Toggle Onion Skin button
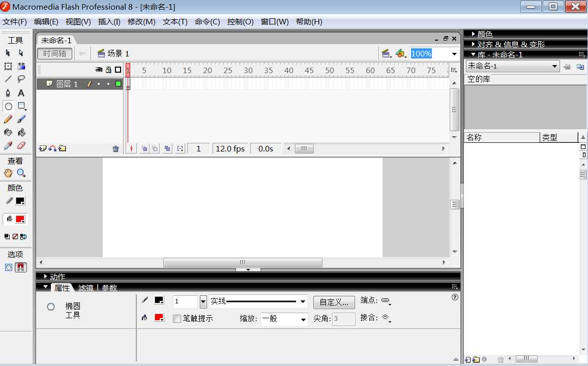This screenshot has width=588, height=366. pos(144,149)
